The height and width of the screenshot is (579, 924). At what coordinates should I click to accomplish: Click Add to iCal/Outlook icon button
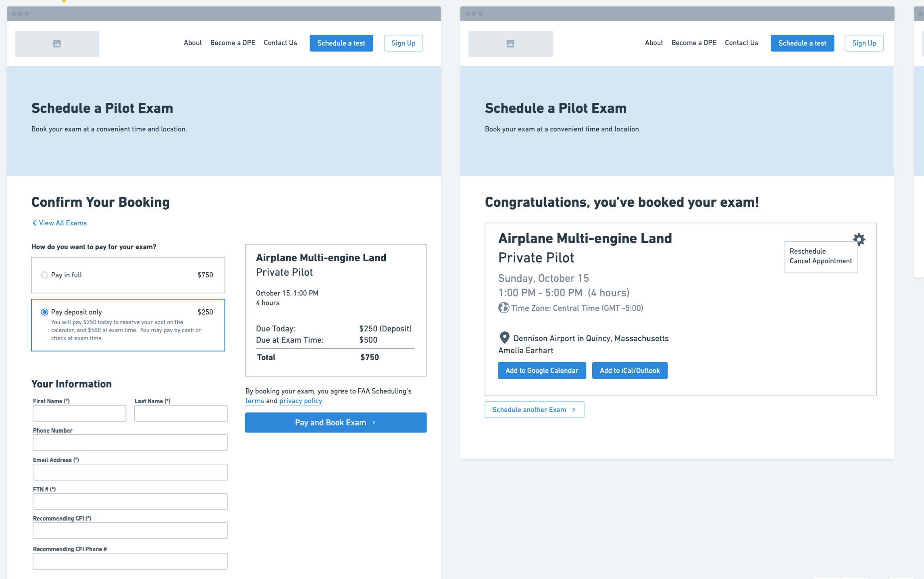click(x=629, y=370)
